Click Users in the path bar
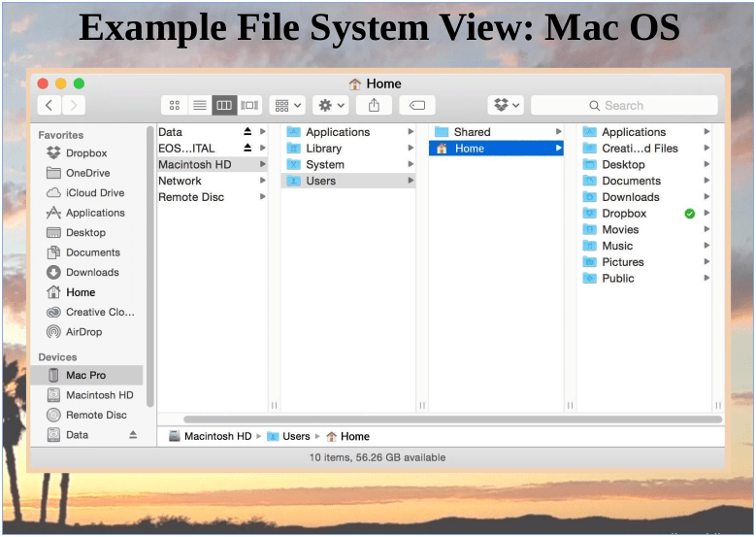The width and height of the screenshot is (756, 537). click(295, 437)
